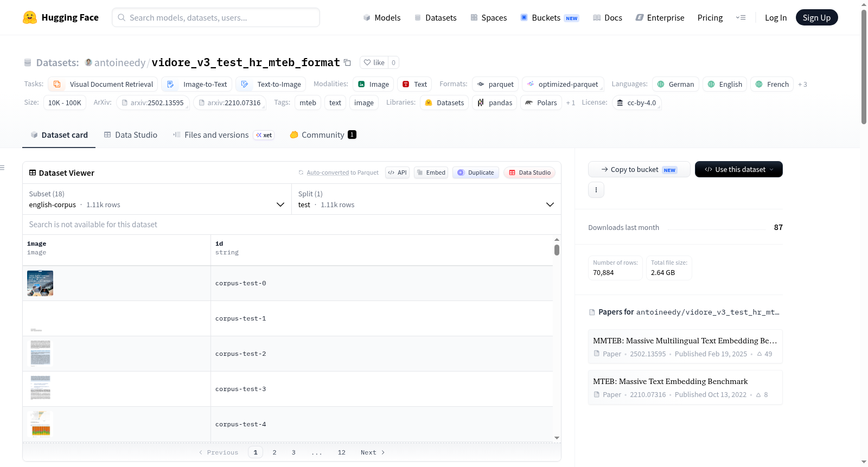Switch to the Data Studio tab
868x467 pixels.
point(131,135)
